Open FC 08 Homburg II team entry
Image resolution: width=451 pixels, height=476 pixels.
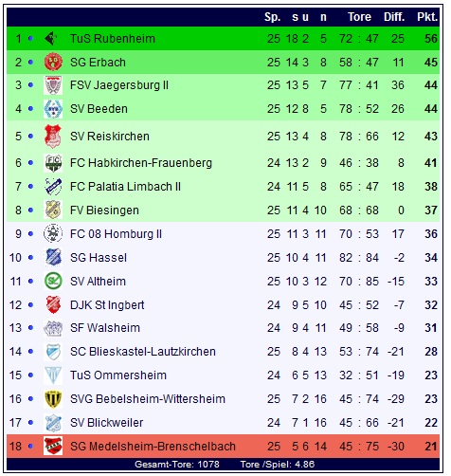(x=116, y=234)
